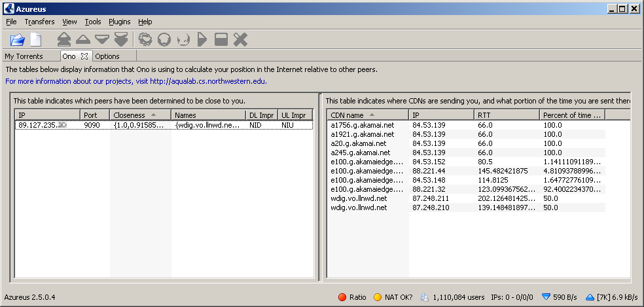
Task: Click RTT value 145.482421875
Action: (503, 171)
